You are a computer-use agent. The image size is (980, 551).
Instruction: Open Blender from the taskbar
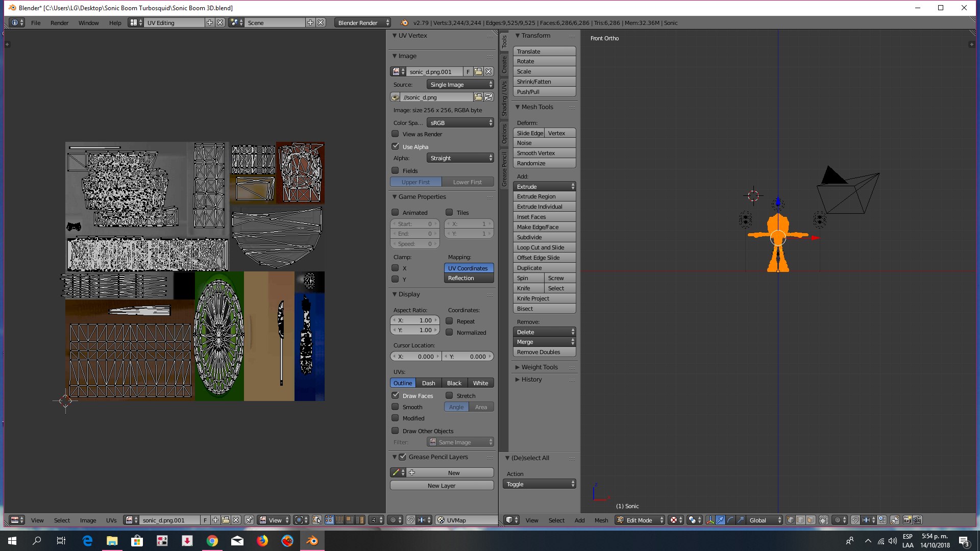[x=312, y=541]
